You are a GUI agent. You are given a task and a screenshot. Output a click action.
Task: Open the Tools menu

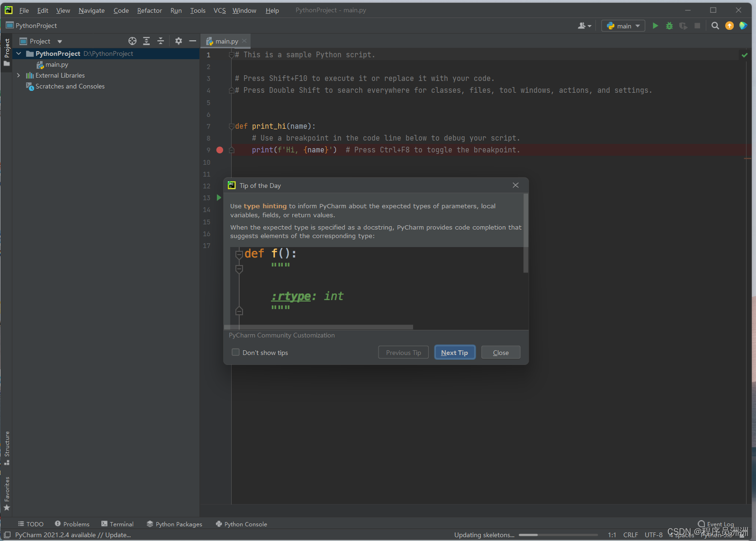tap(198, 10)
